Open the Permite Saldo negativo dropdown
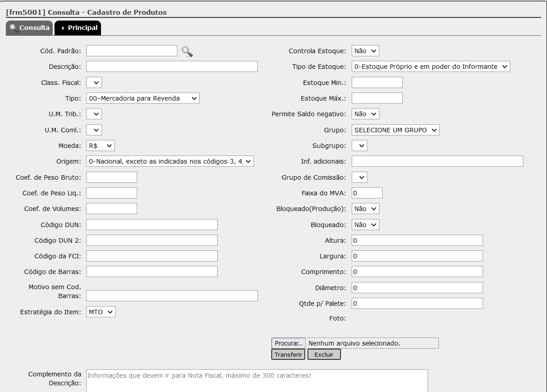Viewport: 547px width, 392px height. pos(366,114)
